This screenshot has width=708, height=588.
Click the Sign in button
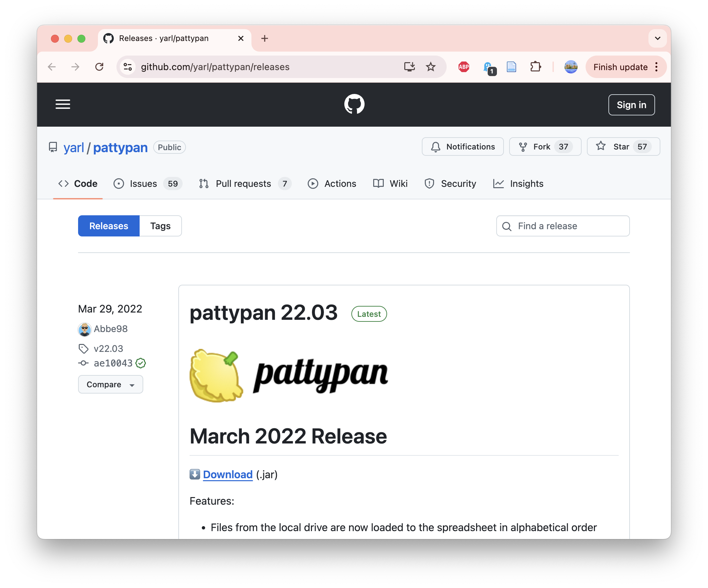(x=631, y=105)
